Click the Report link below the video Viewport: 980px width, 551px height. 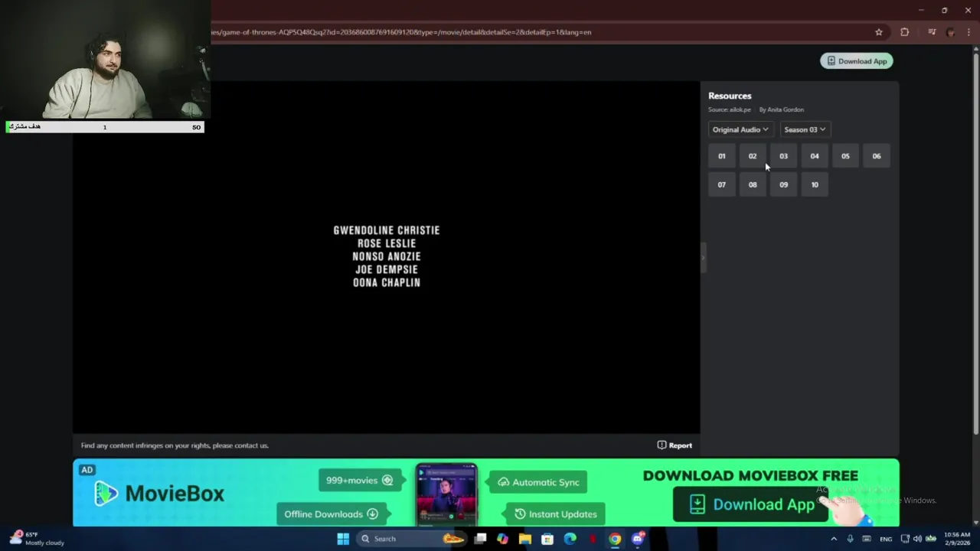[x=675, y=445]
